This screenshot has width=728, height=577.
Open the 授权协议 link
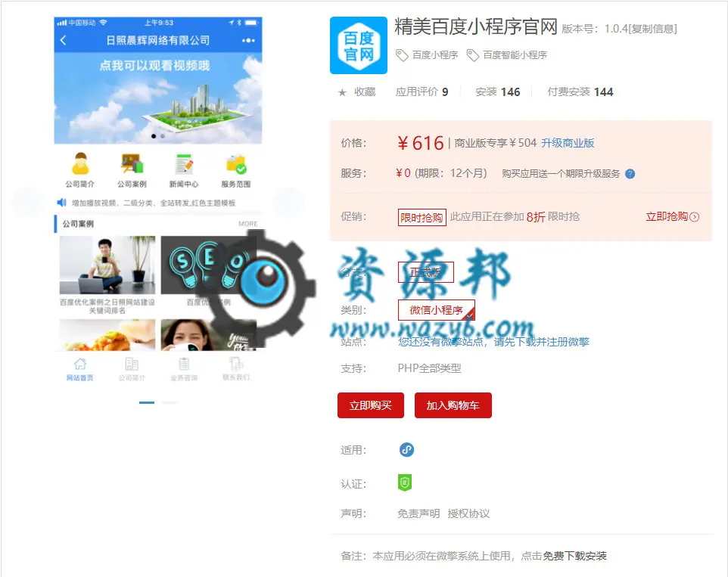pyautogui.click(x=468, y=513)
